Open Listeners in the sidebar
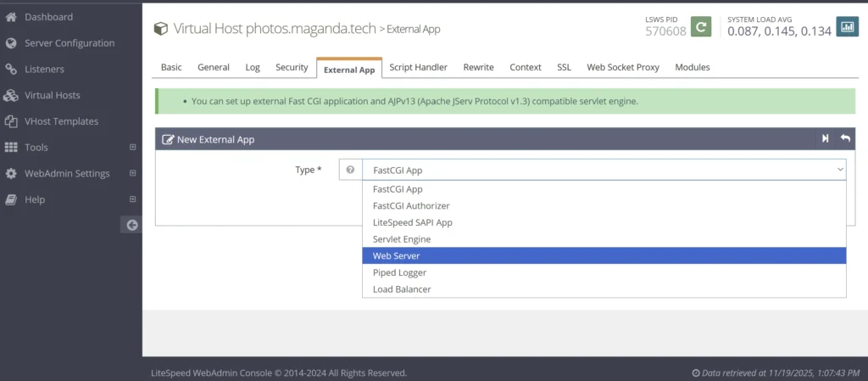 pyautogui.click(x=44, y=70)
